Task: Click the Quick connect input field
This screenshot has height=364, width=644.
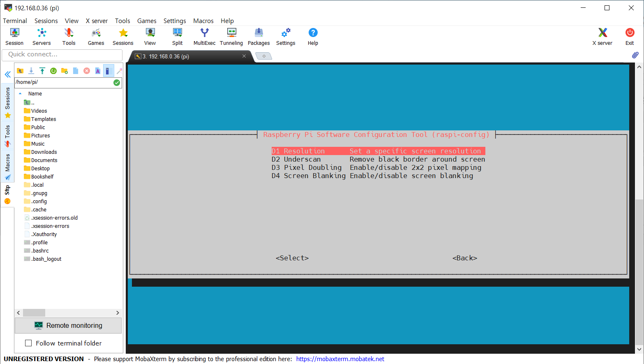Action: (x=62, y=55)
